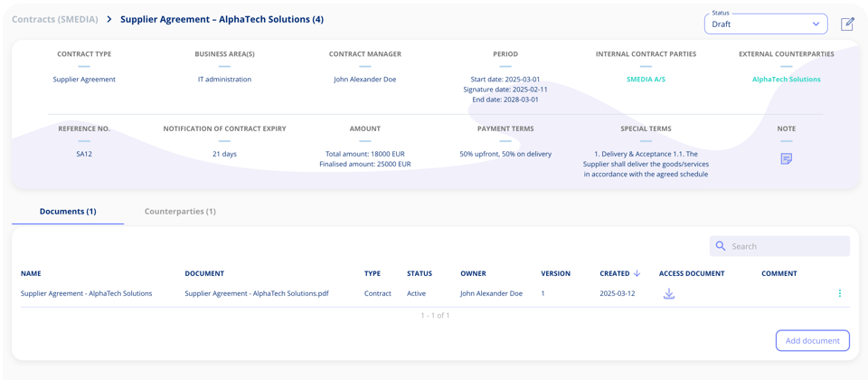
Task: Open the three-dot menu for the document row
Action: pyautogui.click(x=840, y=293)
